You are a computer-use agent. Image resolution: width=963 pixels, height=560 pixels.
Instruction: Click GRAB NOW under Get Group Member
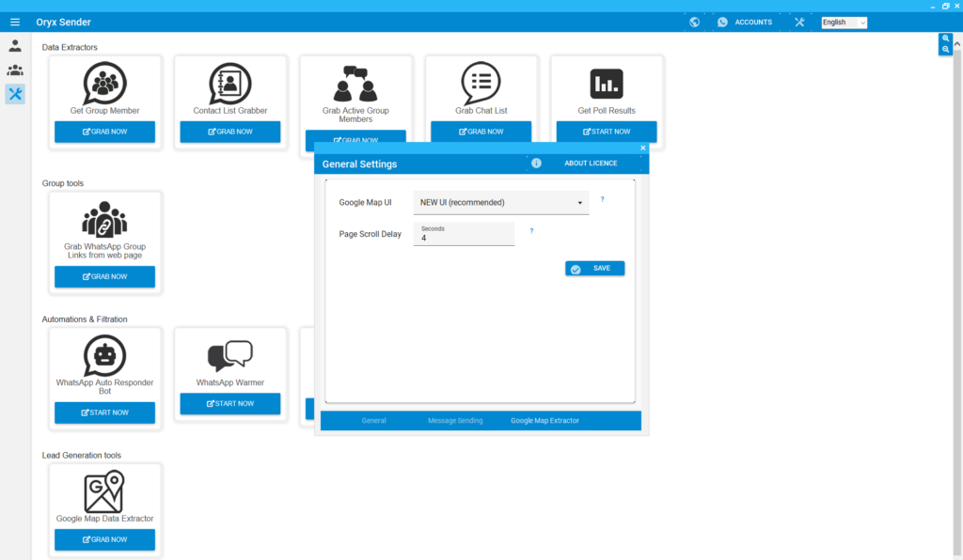pyautogui.click(x=105, y=132)
